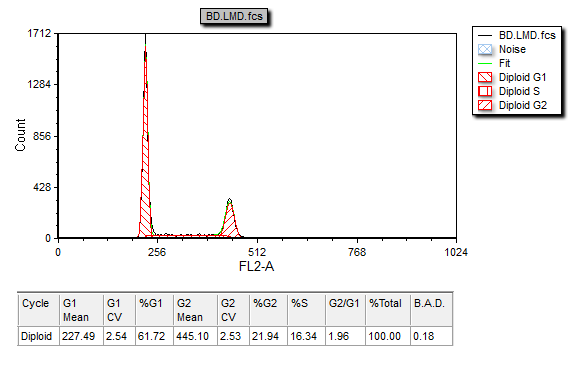
Task: Select the 227.49 G1 Mean cell
Action: [81, 336]
